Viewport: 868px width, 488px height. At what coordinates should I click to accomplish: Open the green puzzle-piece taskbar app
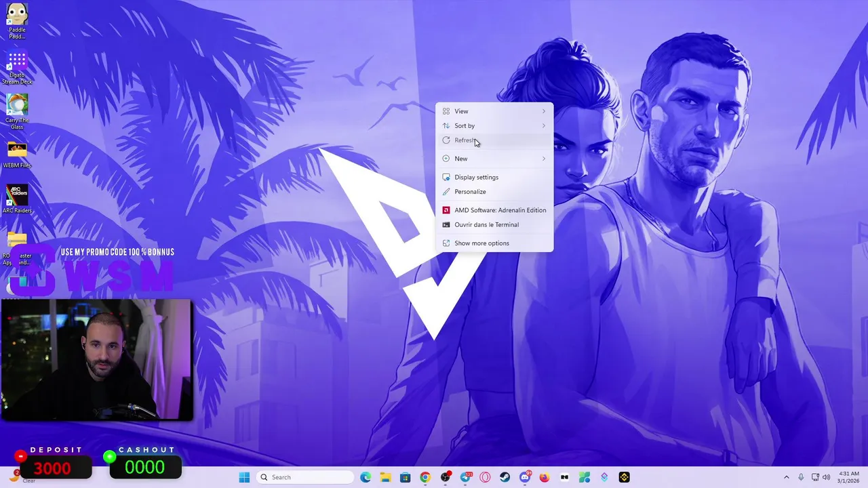[584, 477]
